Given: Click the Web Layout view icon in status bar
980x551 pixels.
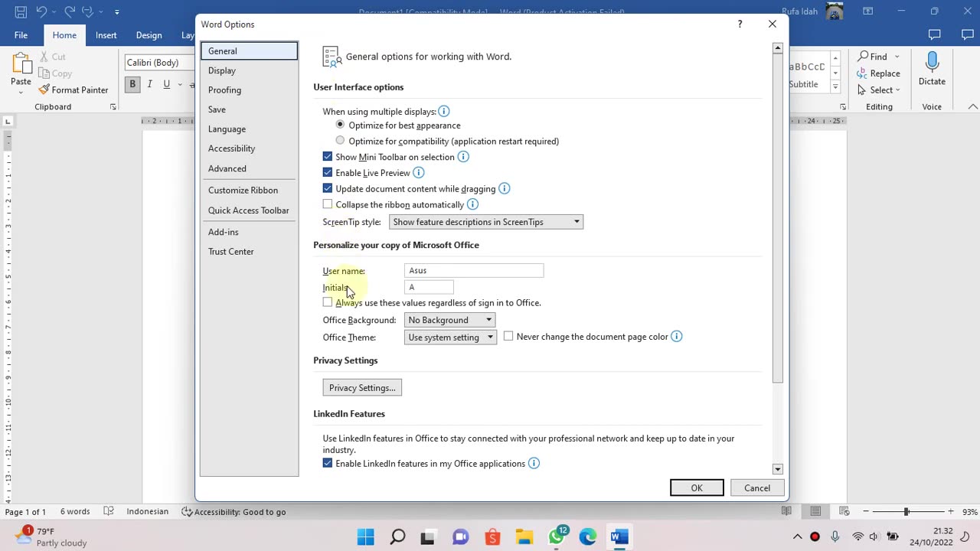Looking at the screenshot, I should (x=844, y=511).
